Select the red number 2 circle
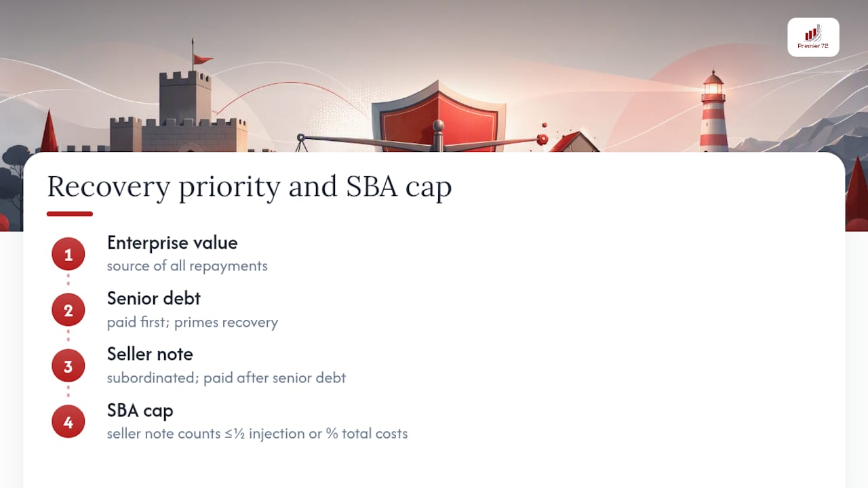The width and height of the screenshot is (868, 488). pos(68,310)
